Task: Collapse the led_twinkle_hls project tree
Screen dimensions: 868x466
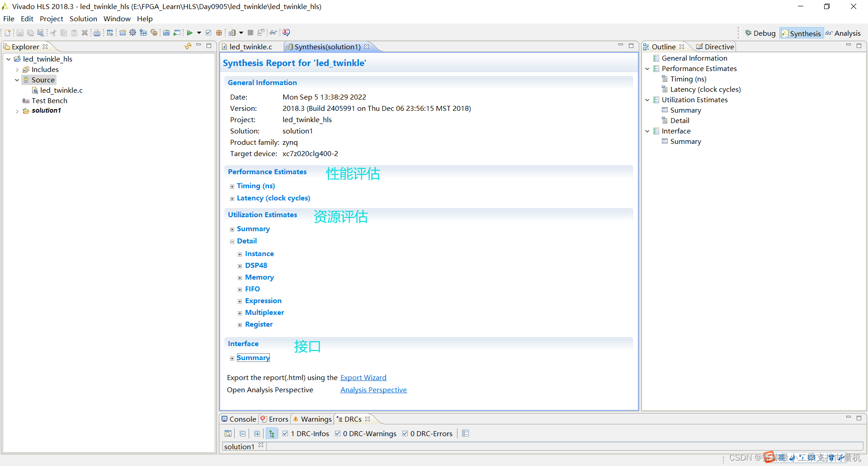Action: (x=8, y=59)
